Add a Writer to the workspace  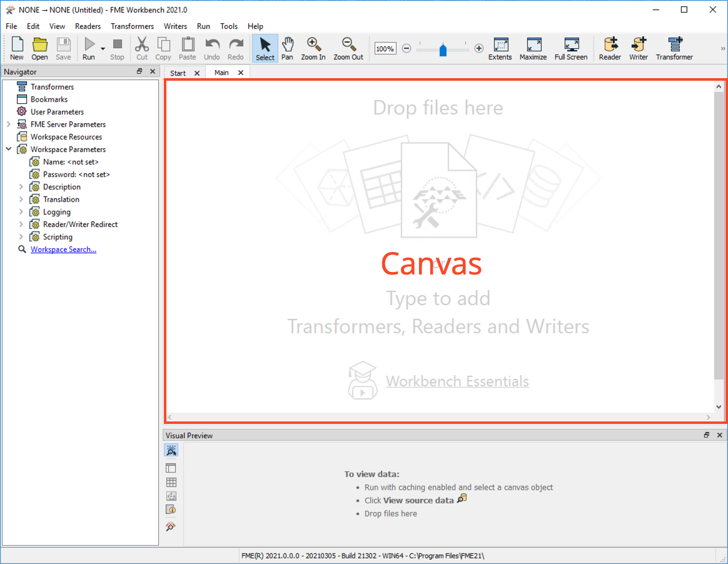click(x=639, y=48)
